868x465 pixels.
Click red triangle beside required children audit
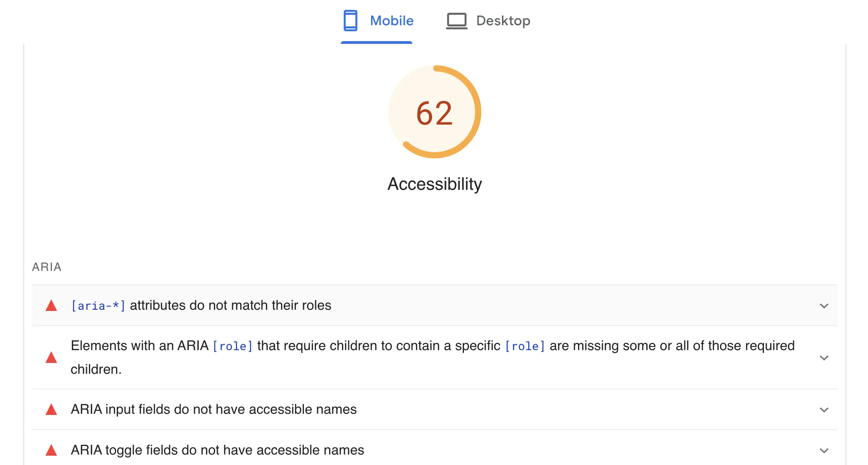[51, 357]
